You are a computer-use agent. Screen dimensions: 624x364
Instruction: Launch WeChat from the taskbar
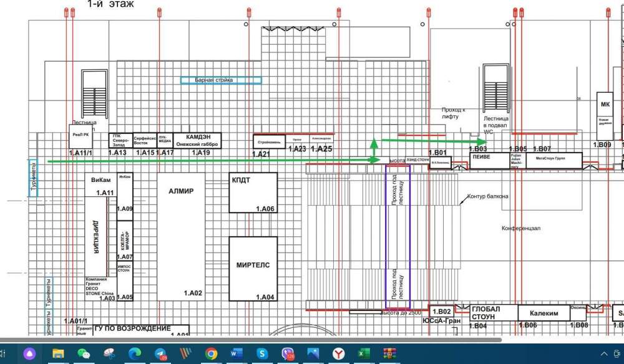[x=84, y=353]
